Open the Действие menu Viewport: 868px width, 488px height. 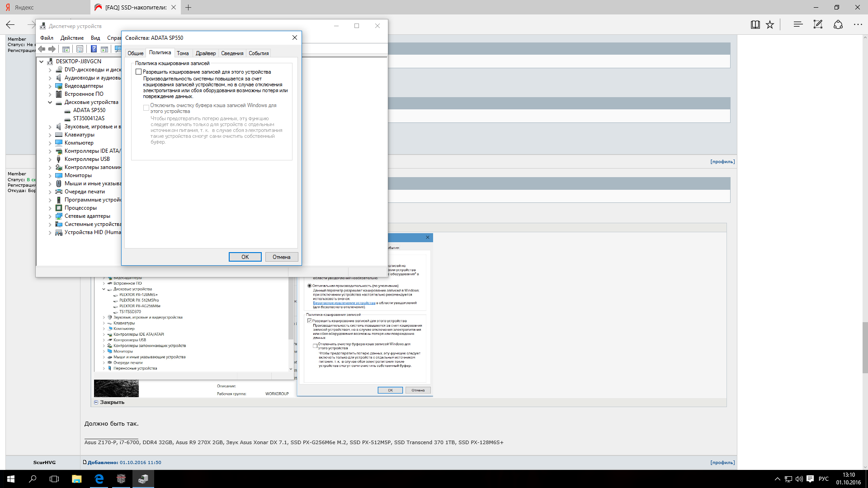click(x=72, y=38)
